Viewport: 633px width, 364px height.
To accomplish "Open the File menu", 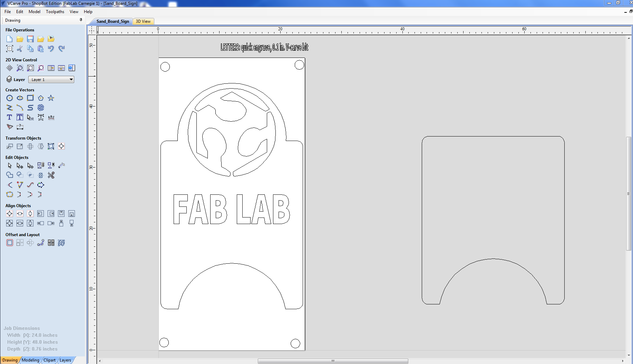I will (x=8, y=11).
